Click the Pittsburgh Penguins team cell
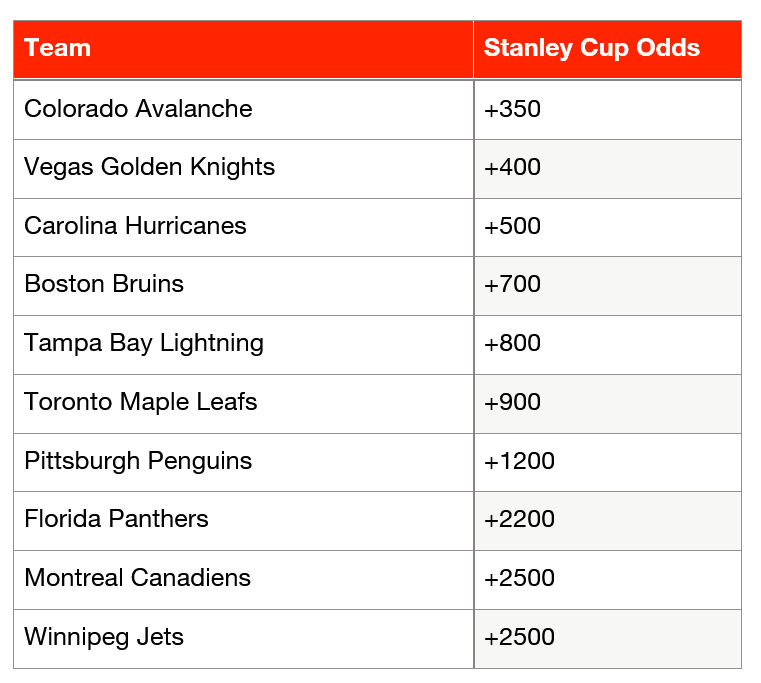Image resolution: width=761 pixels, height=683 pixels. coord(138,461)
